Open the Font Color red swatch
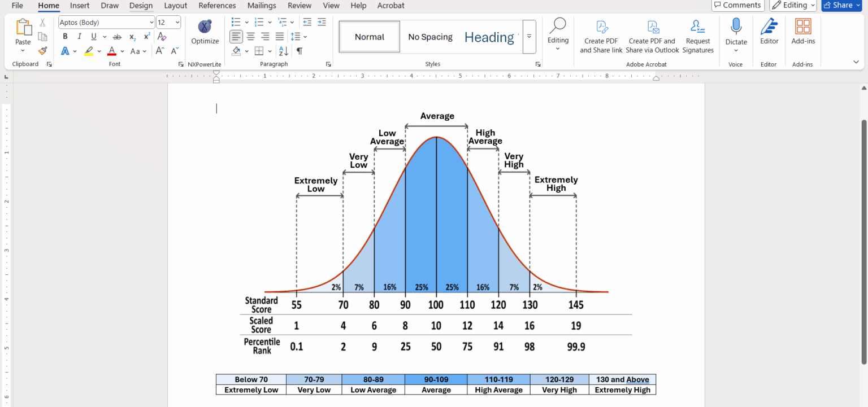Image resolution: width=868 pixels, height=407 pixels. pos(112,51)
